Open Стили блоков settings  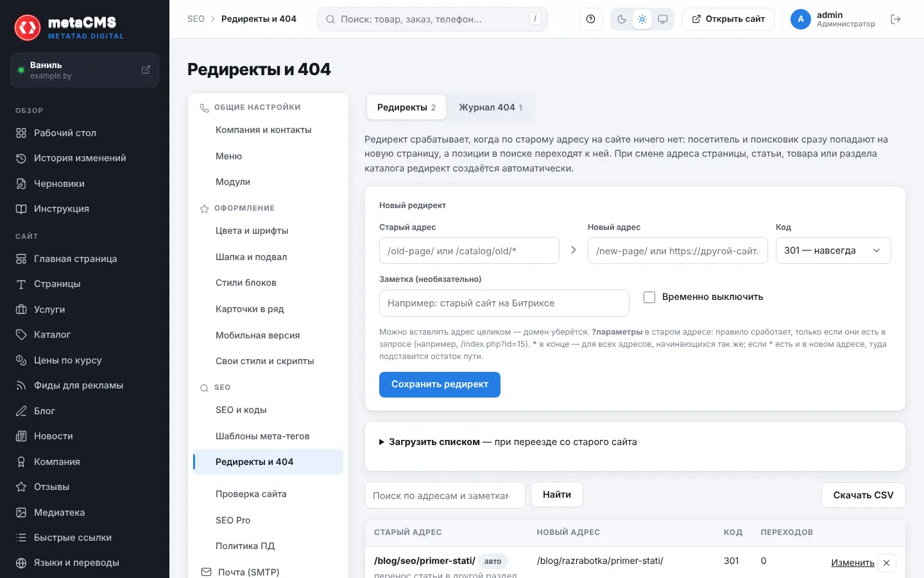pyautogui.click(x=268, y=283)
